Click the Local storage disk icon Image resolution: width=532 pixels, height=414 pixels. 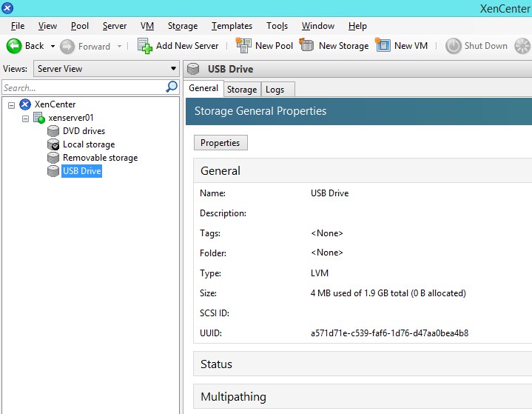(x=53, y=144)
